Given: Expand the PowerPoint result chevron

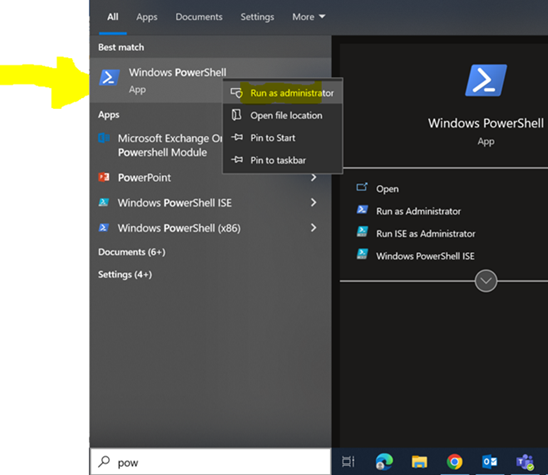Looking at the screenshot, I should click(x=313, y=178).
